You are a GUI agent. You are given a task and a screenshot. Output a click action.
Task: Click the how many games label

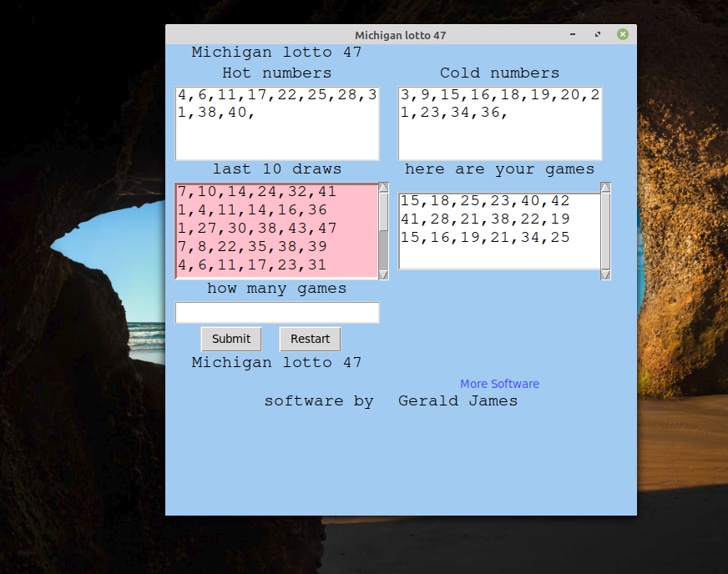[x=276, y=289]
